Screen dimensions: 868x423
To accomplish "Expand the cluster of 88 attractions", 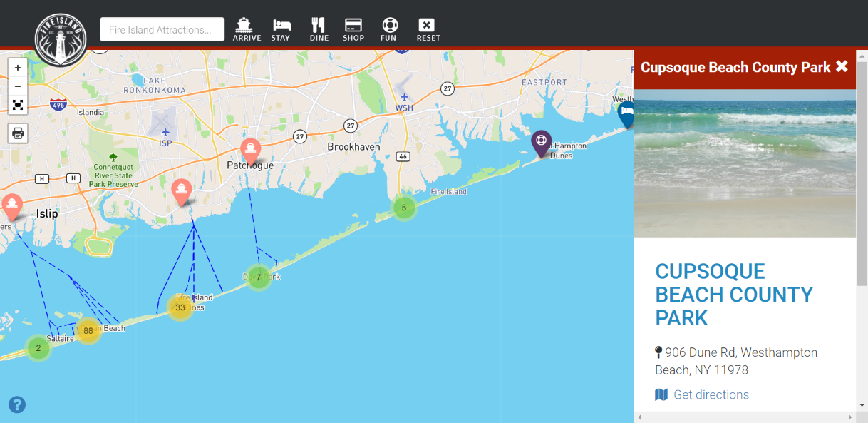I will click(x=88, y=330).
